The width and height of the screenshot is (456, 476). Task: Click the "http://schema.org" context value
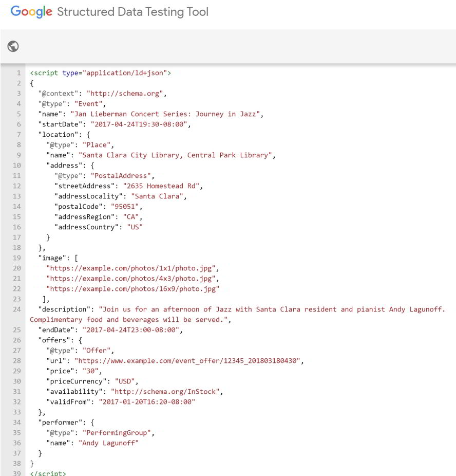coord(125,94)
